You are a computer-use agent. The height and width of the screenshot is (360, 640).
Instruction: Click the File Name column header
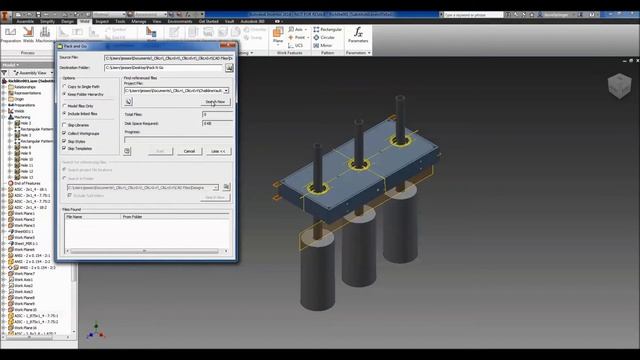pos(93,217)
